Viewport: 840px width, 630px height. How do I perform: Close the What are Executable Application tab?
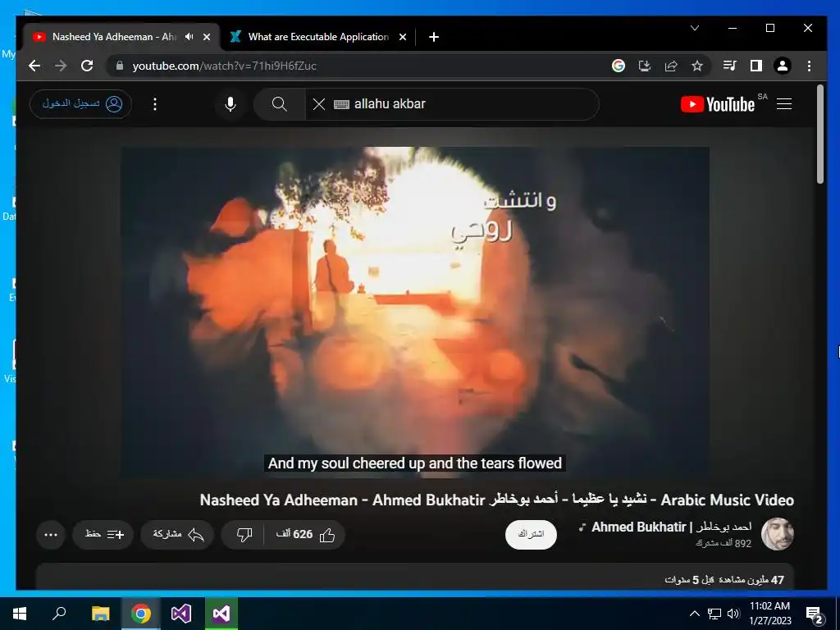[x=403, y=37]
